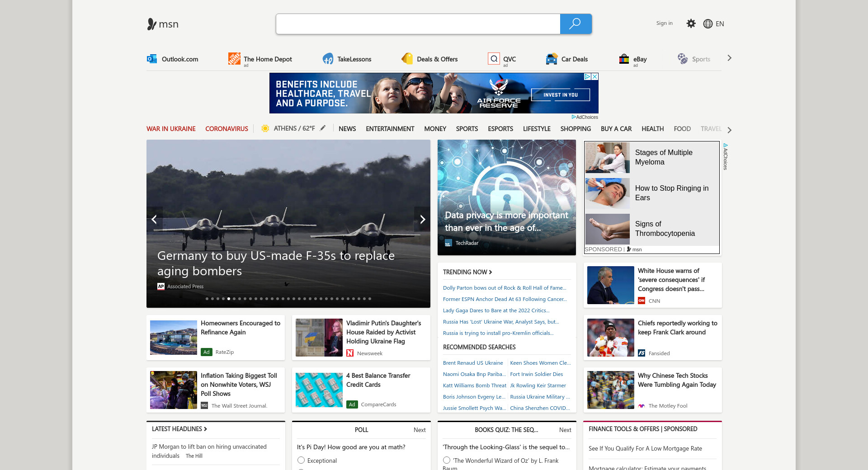
Task: Open 'JP Morgan to lift ban' headline
Action: [209, 451]
